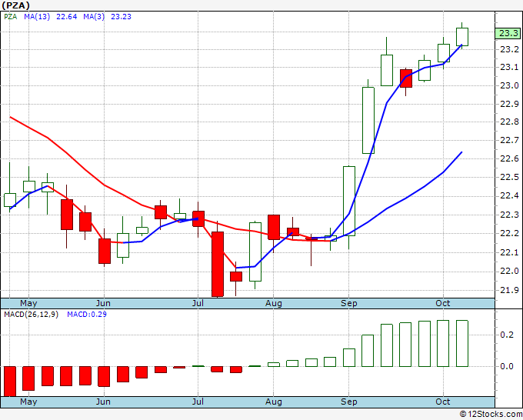
Task: Click Jun on the MACD panel date axis
Action: pyautogui.click(x=103, y=402)
